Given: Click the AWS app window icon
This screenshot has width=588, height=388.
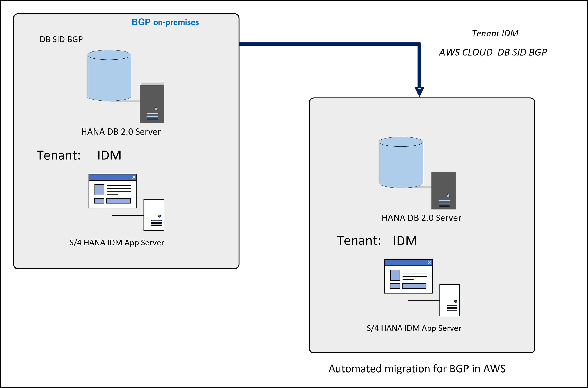Looking at the screenshot, I should (x=408, y=276).
